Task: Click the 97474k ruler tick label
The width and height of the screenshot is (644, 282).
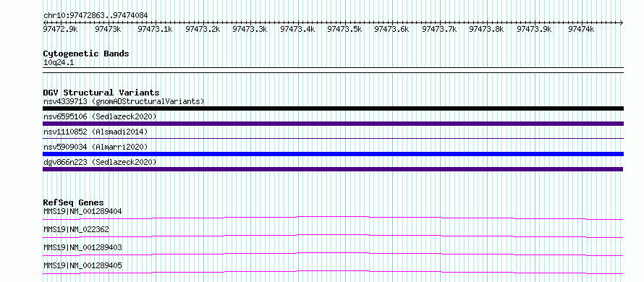Action: pos(581,29)
